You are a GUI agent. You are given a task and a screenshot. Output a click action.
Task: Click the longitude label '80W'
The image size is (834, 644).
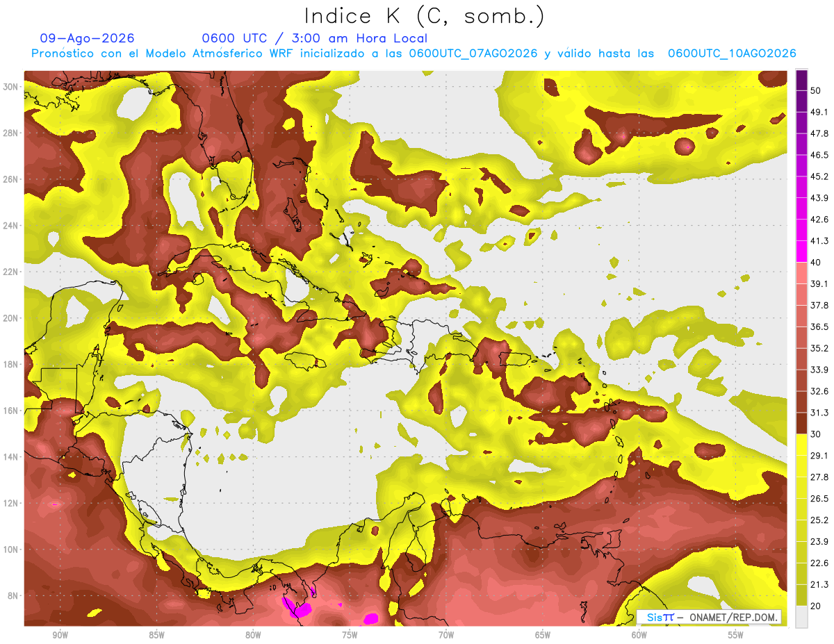point(253,635)
